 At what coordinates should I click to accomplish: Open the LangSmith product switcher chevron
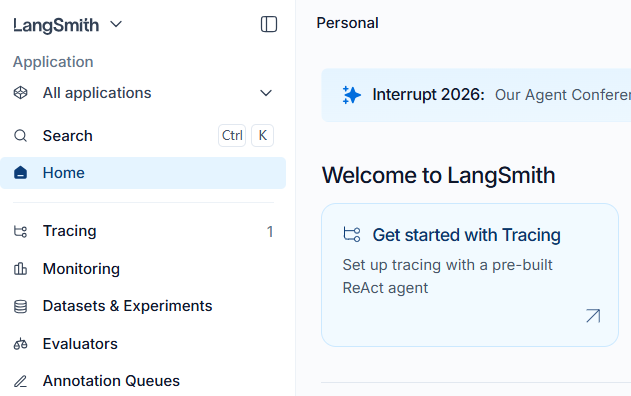(116, 25)
